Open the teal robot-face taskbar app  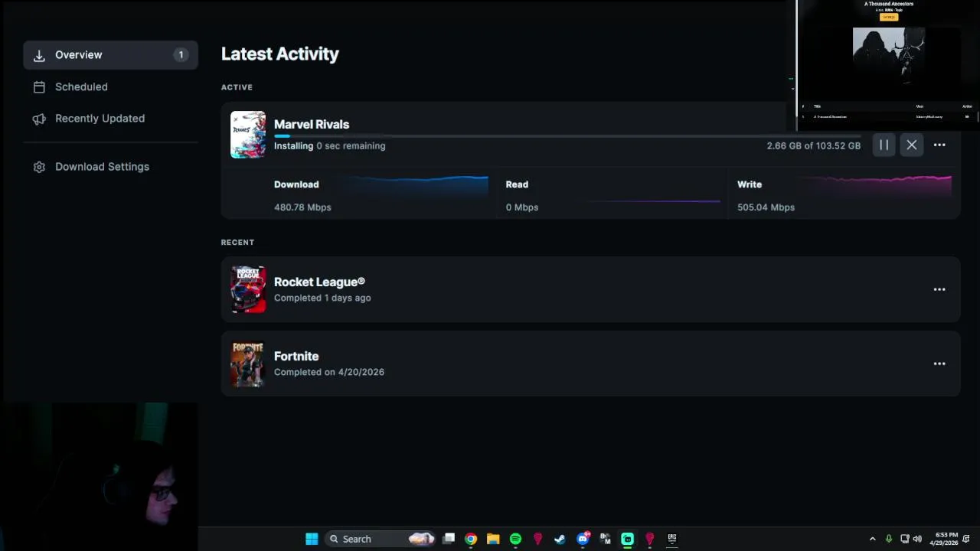click(x=627, y=539)
